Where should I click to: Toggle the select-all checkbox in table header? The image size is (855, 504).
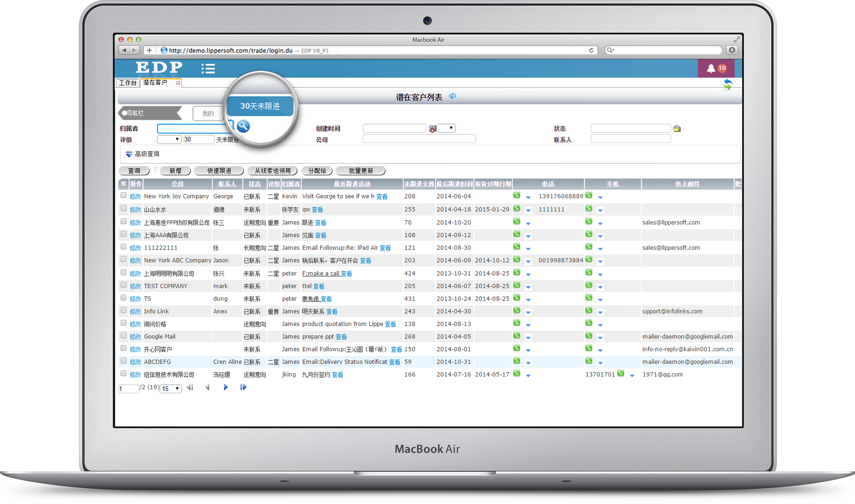point(123,184)
